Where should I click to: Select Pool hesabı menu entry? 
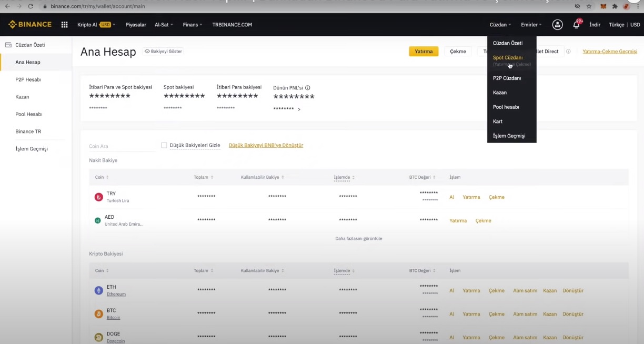[506, 107]
